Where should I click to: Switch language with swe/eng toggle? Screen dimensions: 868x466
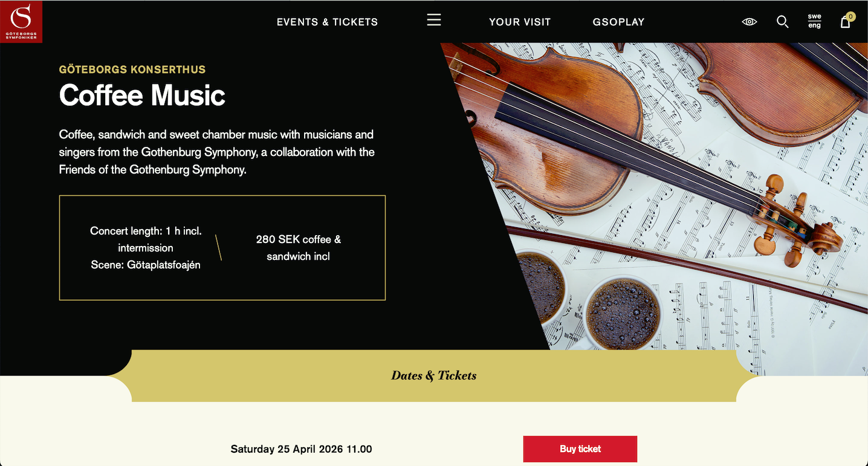pyautogui.click(x=815, y=21)
